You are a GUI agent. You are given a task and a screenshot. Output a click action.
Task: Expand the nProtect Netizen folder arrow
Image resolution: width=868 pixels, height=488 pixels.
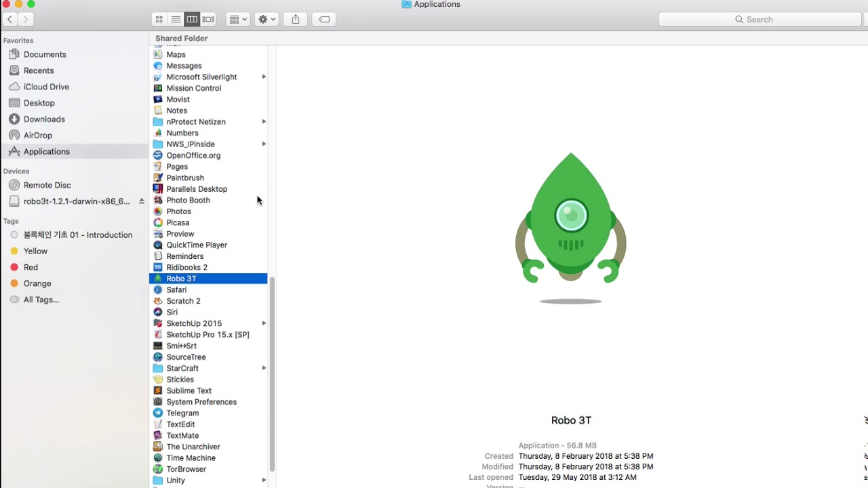pyautogui.click(x=264, y=121)
